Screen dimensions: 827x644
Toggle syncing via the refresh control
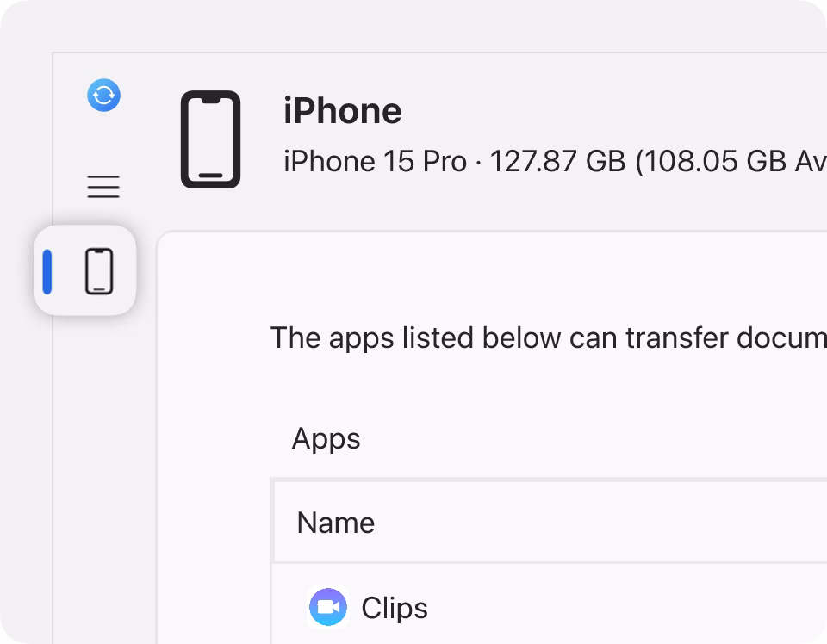pyautogui.click(x=103, y=96)
